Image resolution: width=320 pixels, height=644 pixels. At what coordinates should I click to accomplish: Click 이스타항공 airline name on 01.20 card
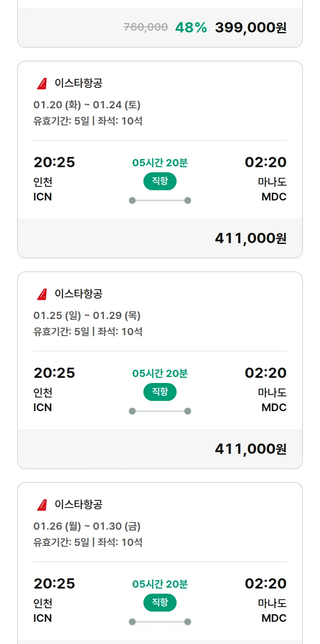point(79,83)
